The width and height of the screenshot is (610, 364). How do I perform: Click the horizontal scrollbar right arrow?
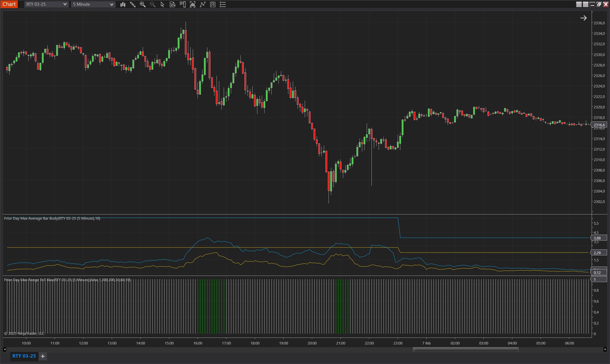click(605, 349)
